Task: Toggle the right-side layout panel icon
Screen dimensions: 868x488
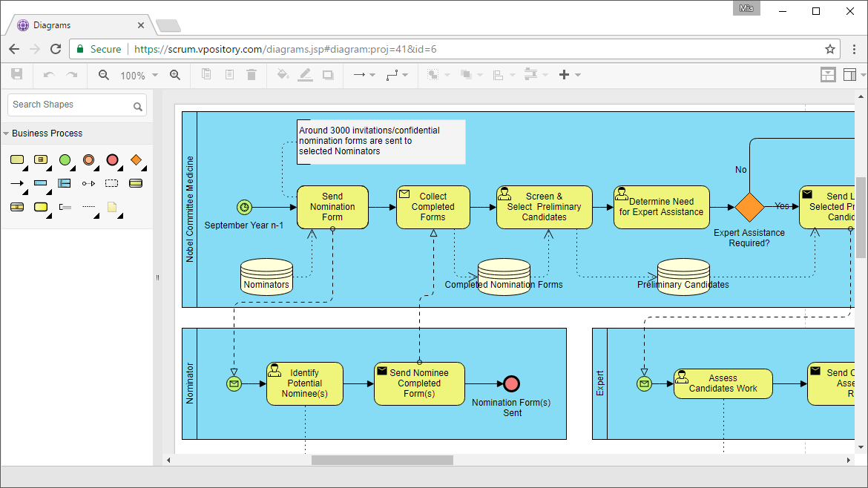Action: click(x=849, y=75)
